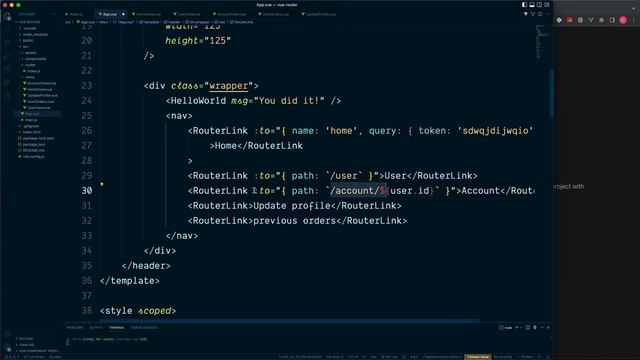Open browser side panel icon
This screenshot has height=360, width=640.
pyautogui.click(x=612, y=20)
